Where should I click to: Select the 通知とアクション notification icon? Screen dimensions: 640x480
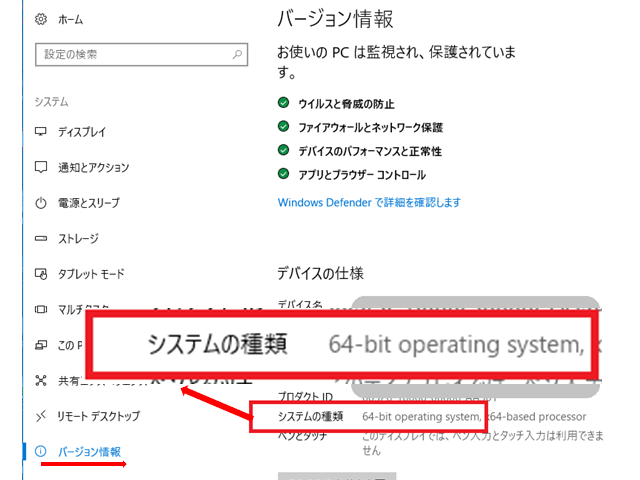(x=41, y=167)
